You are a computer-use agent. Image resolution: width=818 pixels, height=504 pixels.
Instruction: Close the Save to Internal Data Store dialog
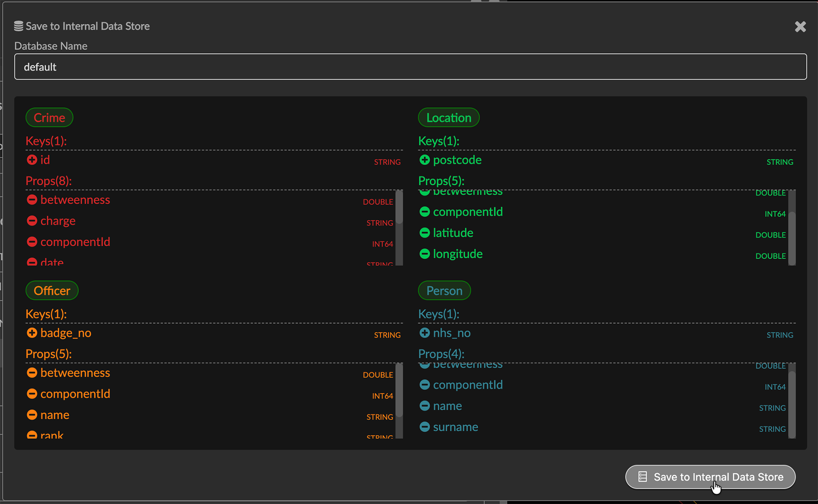[800, 26]
